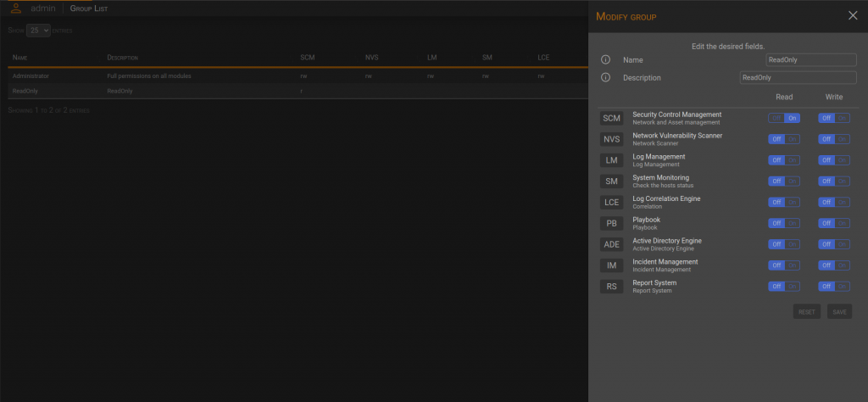
Task: Click the Read column heading
Action: [784, 97]
